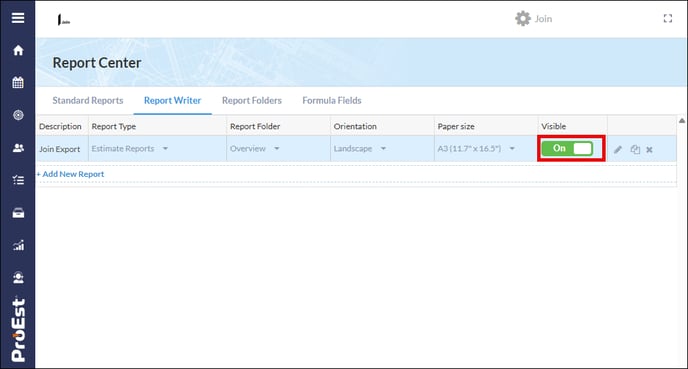
Task: Click the Paper size column header
Action: click(x=456, y=126)
